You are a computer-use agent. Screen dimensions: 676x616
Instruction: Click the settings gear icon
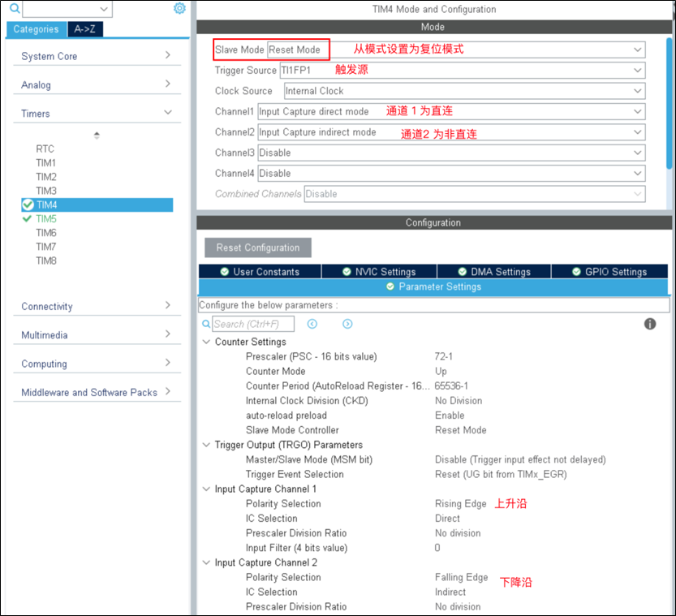tap(179, 9)
